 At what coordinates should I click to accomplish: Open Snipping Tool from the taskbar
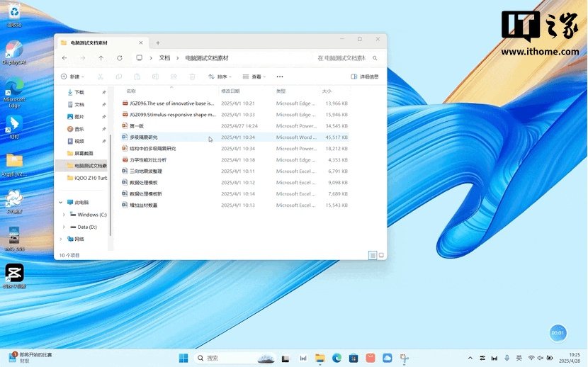(404, 358)
